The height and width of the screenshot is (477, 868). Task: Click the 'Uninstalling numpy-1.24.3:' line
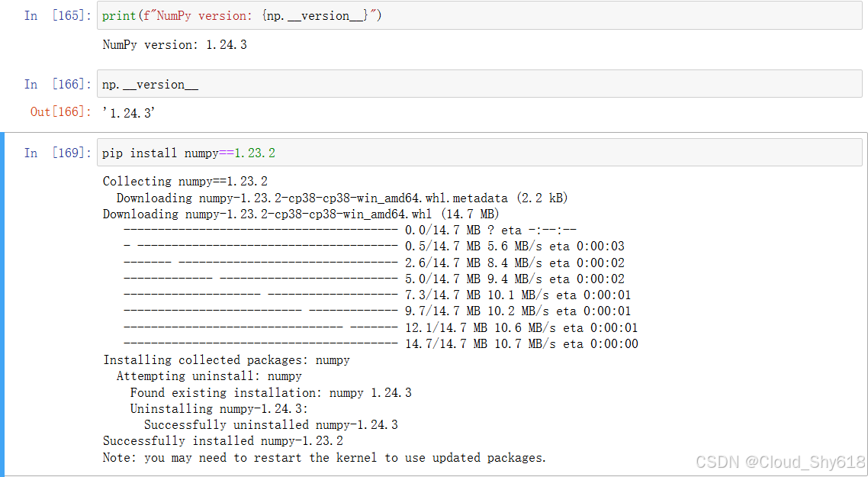pyautogui.click(x=219, y=409)
